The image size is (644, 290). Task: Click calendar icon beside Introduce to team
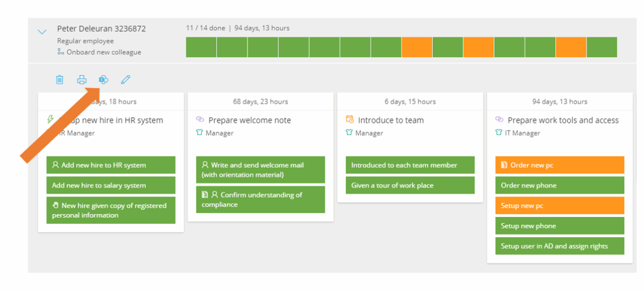coord(350,120)
